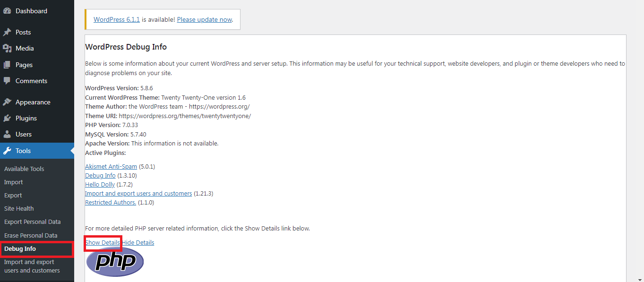
Task: Click the Media icon in sidebar
Action: (x=7, y=48)
